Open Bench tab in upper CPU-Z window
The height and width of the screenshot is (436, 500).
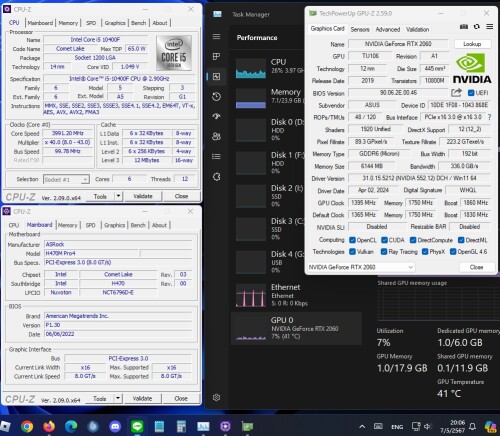click(139, 23)
